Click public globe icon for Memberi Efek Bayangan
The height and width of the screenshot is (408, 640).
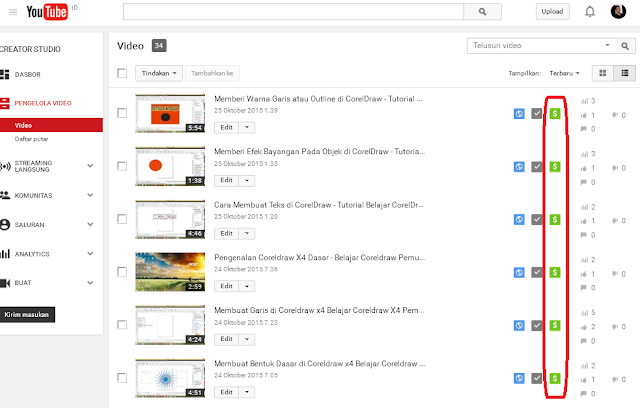point(519,166)
